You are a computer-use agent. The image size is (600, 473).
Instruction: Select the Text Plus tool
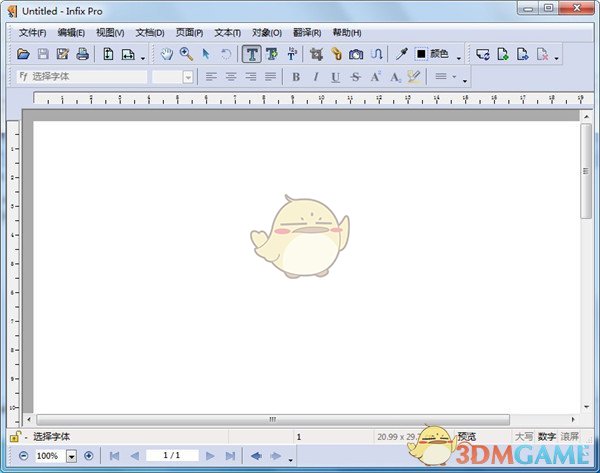272,54
